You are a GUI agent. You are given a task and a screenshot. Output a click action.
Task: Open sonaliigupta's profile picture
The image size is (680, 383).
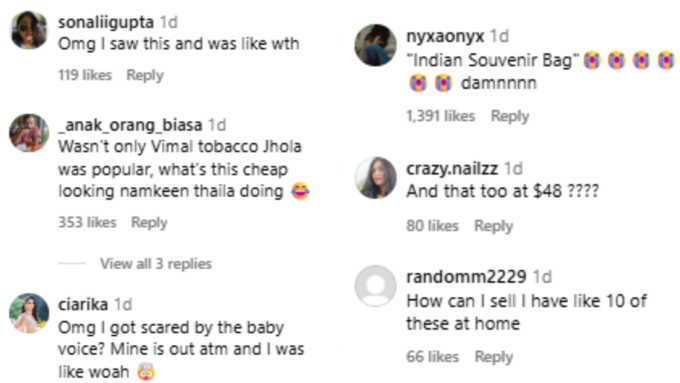29,30
